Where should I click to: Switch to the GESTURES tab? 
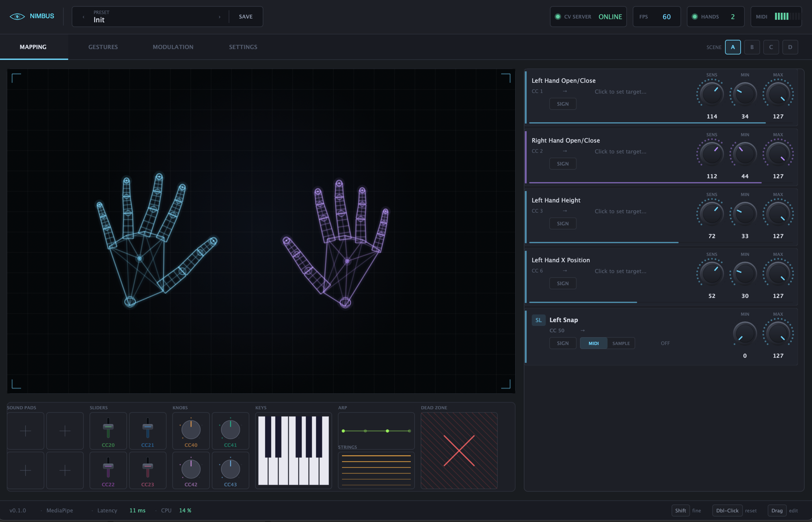pyautogui.click(x=103, y=47)
